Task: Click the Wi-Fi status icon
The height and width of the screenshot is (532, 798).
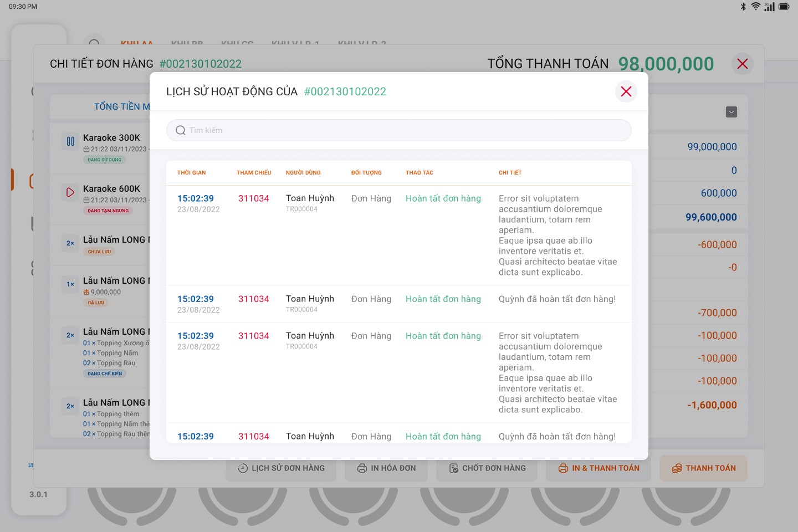Action: (756, 7)
